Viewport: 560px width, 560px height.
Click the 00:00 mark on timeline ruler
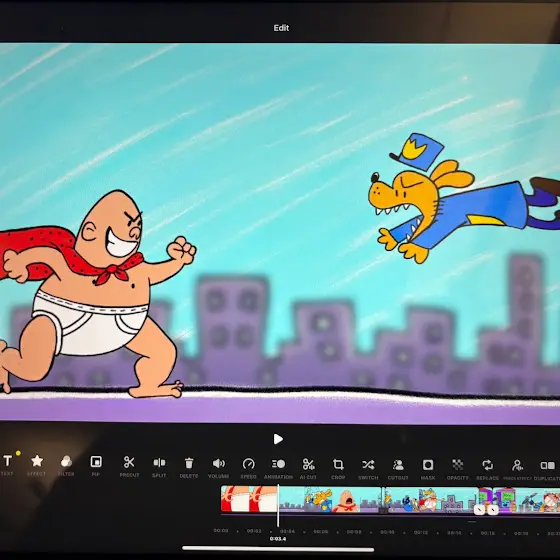(x=221, y=530)
